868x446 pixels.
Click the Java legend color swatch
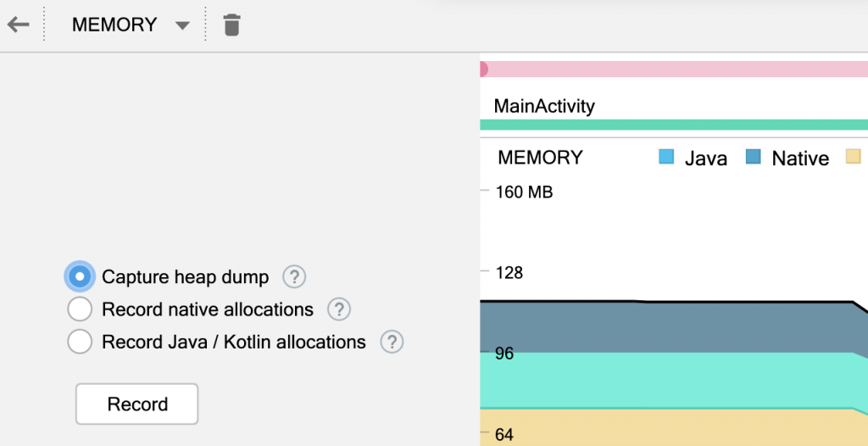point(666,157)
